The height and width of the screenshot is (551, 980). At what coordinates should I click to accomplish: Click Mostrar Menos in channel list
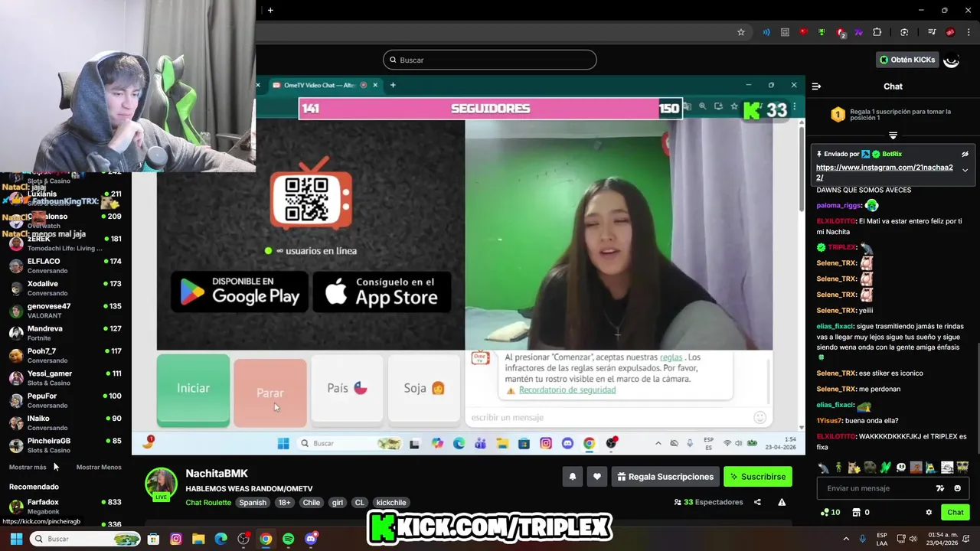pyautogui.click(x=99, y=467)
